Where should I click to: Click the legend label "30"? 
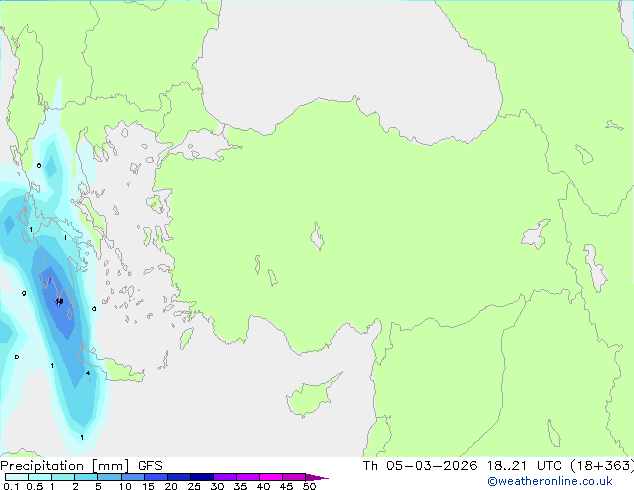(217, 486)
